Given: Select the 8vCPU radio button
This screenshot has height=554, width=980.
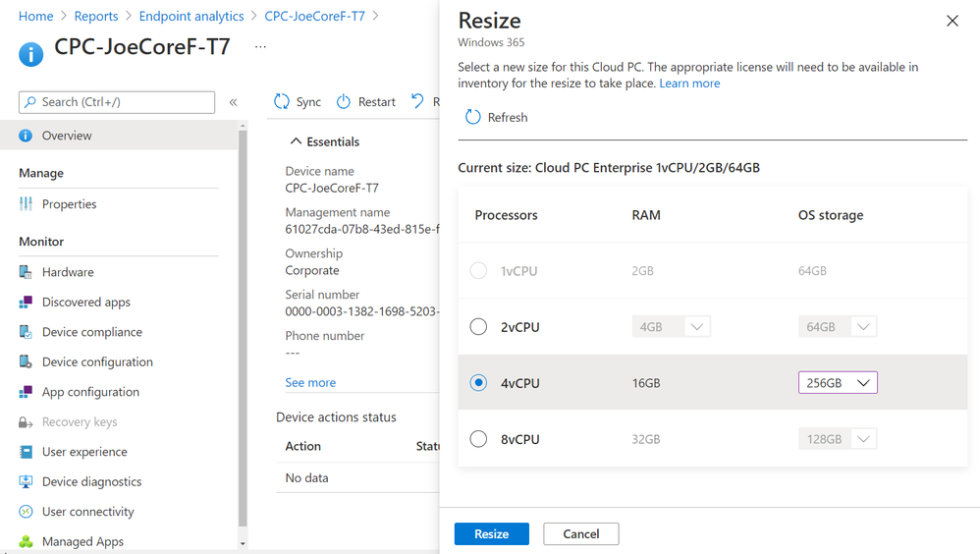Looking at the screenshot, I should click(478, 439).
